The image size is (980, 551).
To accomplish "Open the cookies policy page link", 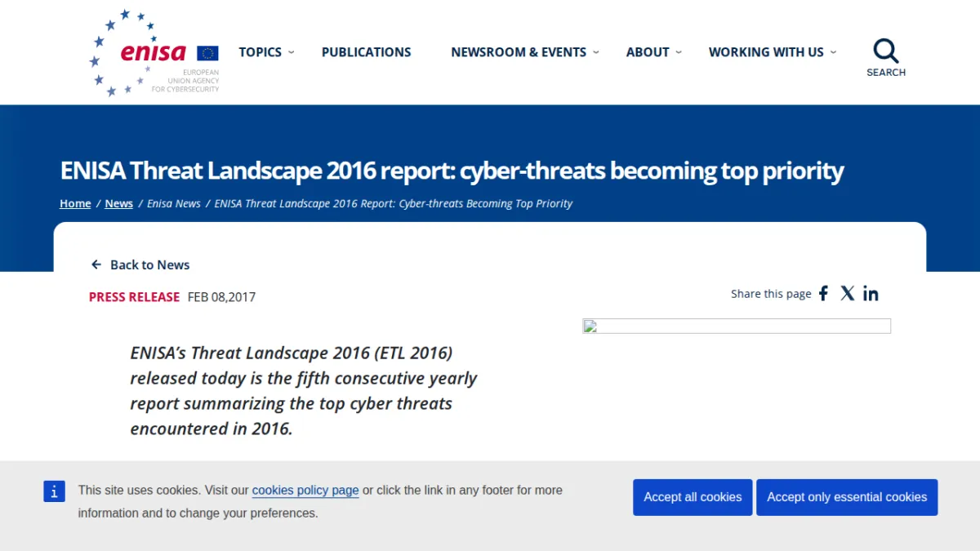I will pos(305,491).
